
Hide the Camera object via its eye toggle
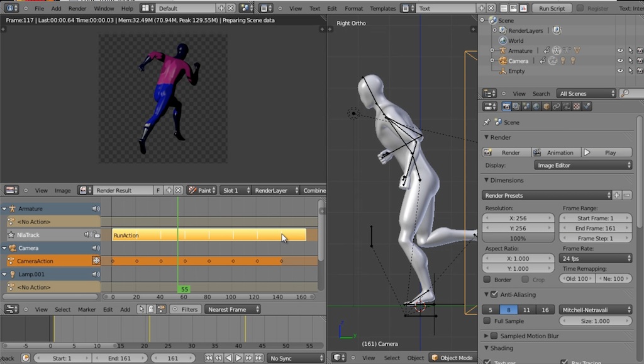pyautogui.click(x=620, y=60)
